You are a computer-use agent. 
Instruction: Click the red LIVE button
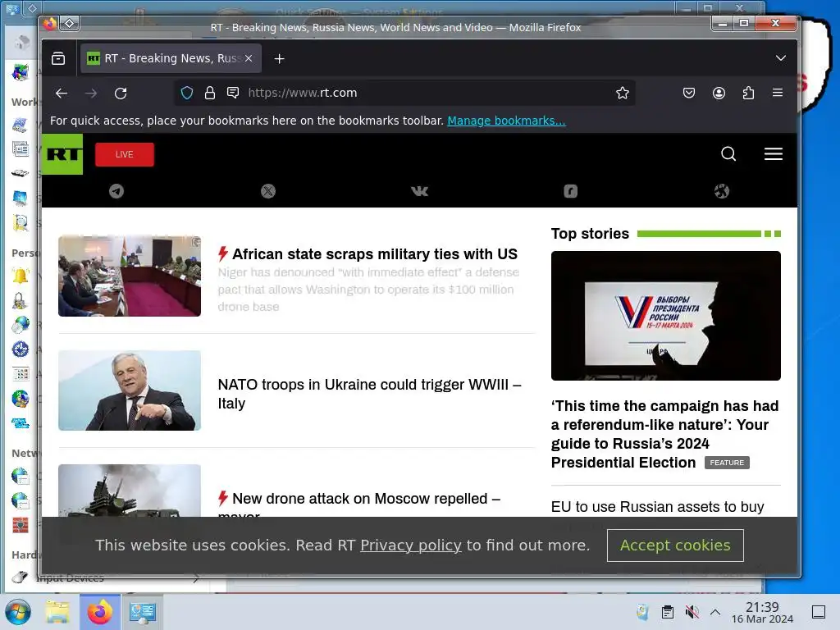(x=125, y=154)
